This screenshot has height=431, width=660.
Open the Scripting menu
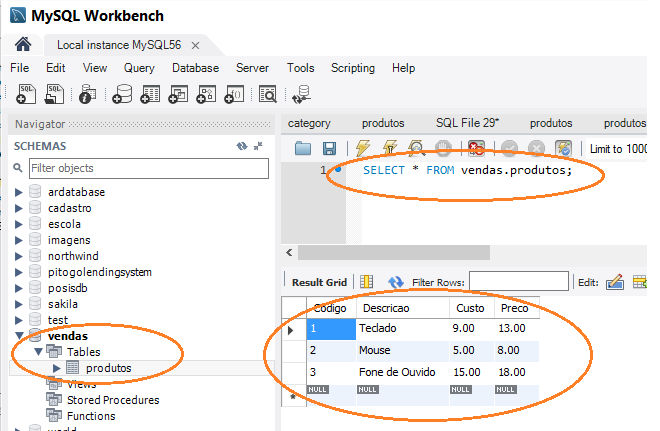353,68
